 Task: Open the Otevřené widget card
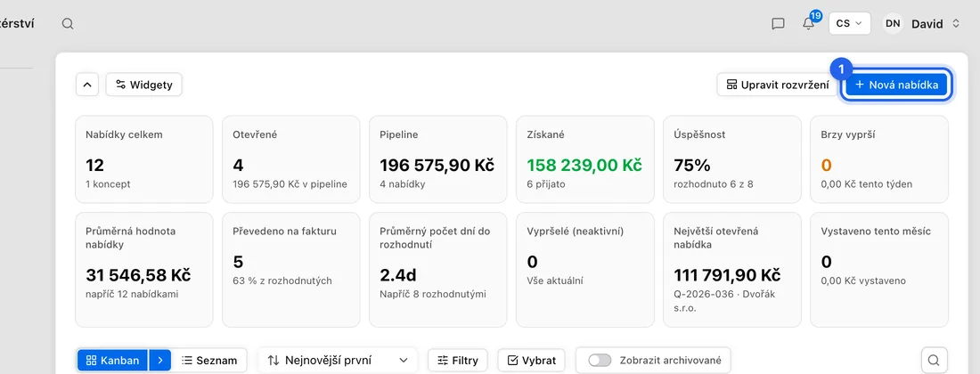pos(290,159)
